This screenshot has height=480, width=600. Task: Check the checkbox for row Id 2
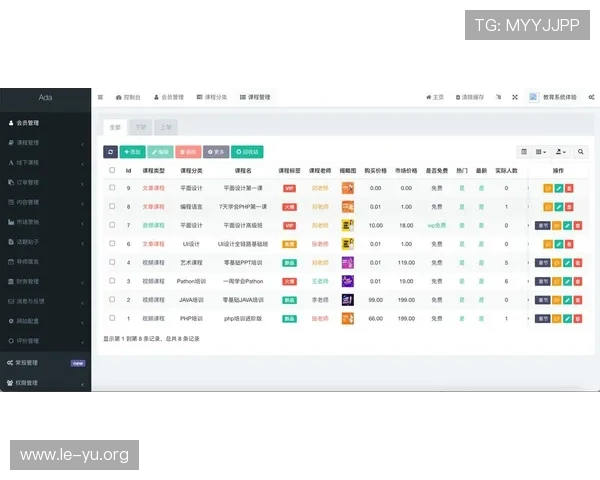click(x=112, y=299)
